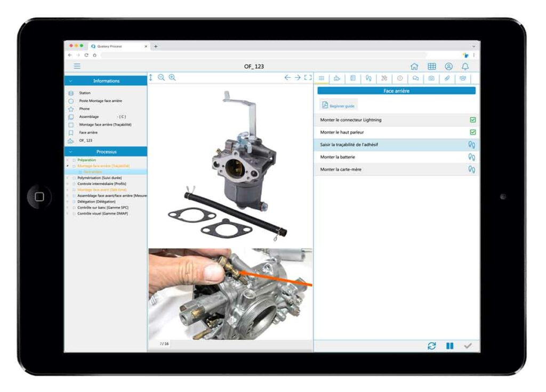Open the Beginner guide PDF
Image resolution: width=546 pixels, height=392 pixels.
pos(338,105)
